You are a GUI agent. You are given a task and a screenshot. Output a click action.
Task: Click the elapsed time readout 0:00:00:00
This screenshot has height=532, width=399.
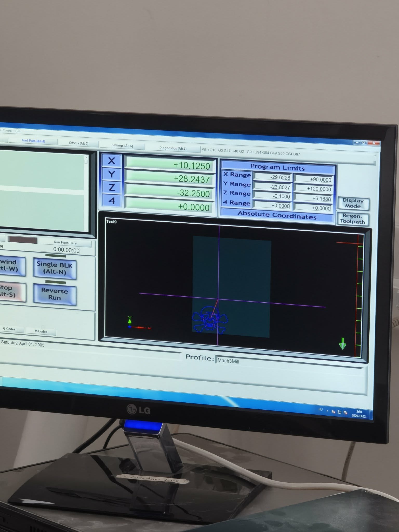tap(66, 250)
